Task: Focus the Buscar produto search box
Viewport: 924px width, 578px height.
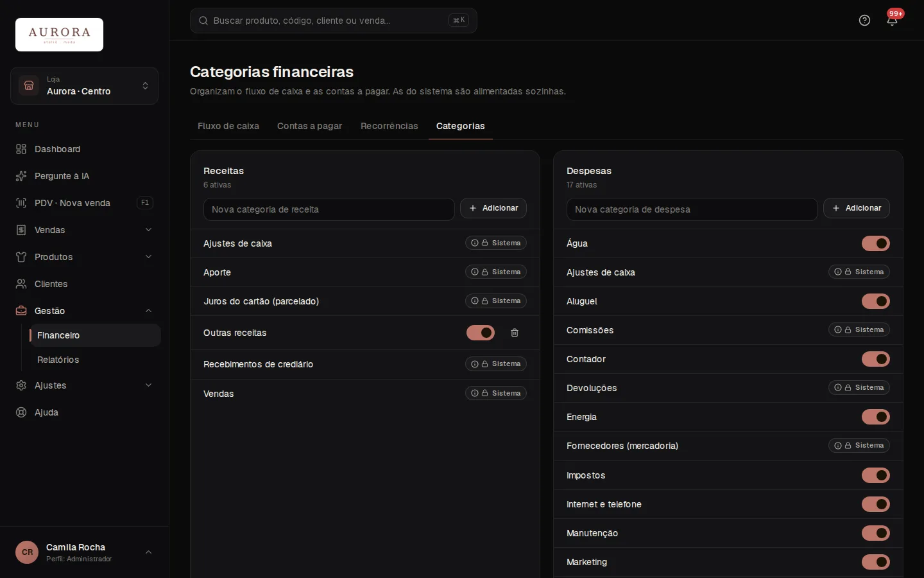Action: point(333,21)
